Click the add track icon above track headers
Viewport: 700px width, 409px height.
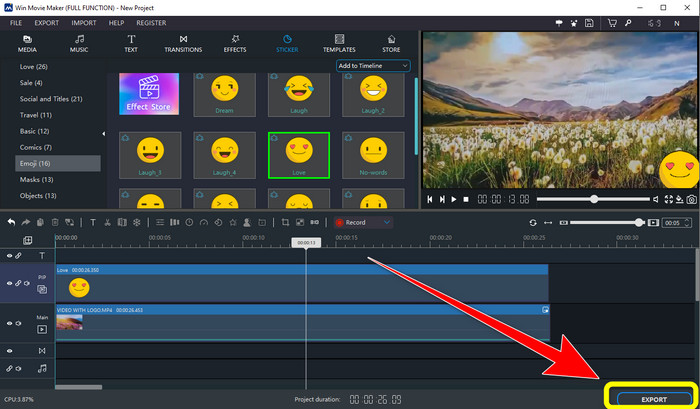tap(27, 240)
